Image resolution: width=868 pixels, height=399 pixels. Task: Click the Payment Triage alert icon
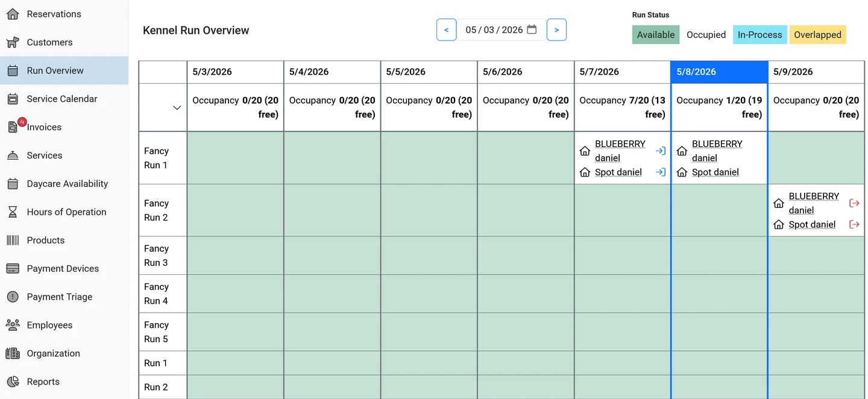[x=13, y=297]
